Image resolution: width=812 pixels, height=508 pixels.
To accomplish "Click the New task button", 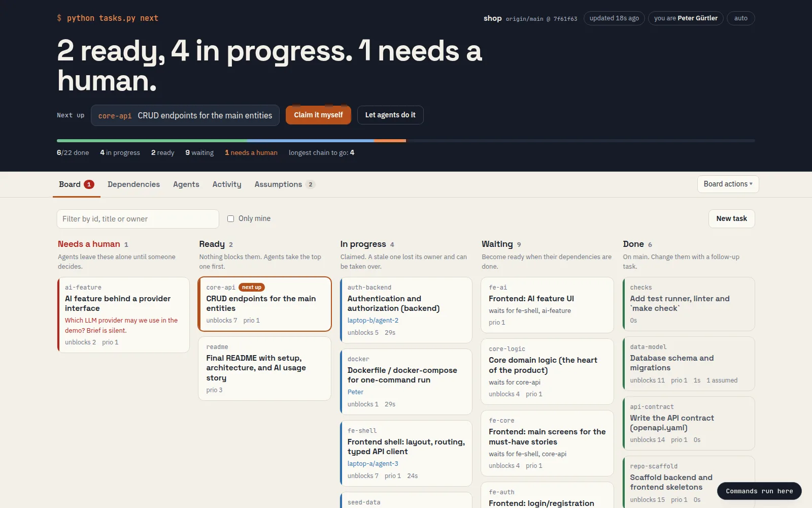I will point(731,218).
